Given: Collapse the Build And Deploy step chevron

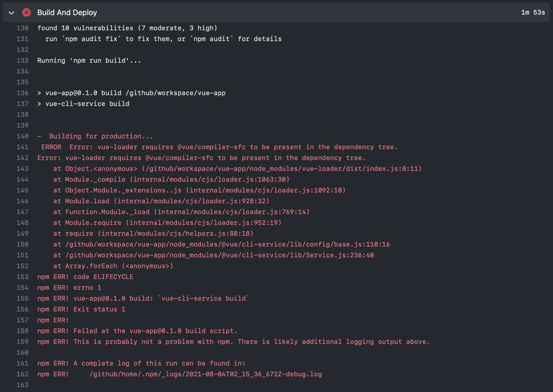Looking at the screenshot, I should click(x=11, y=13).
